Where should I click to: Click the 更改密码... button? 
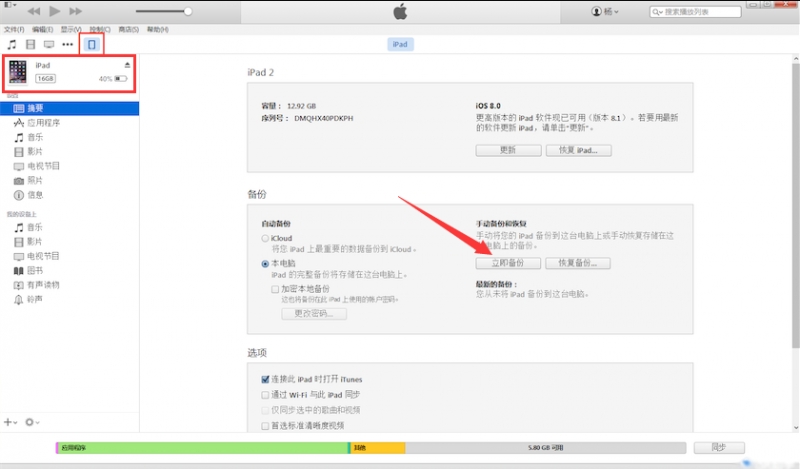point(314,313)
